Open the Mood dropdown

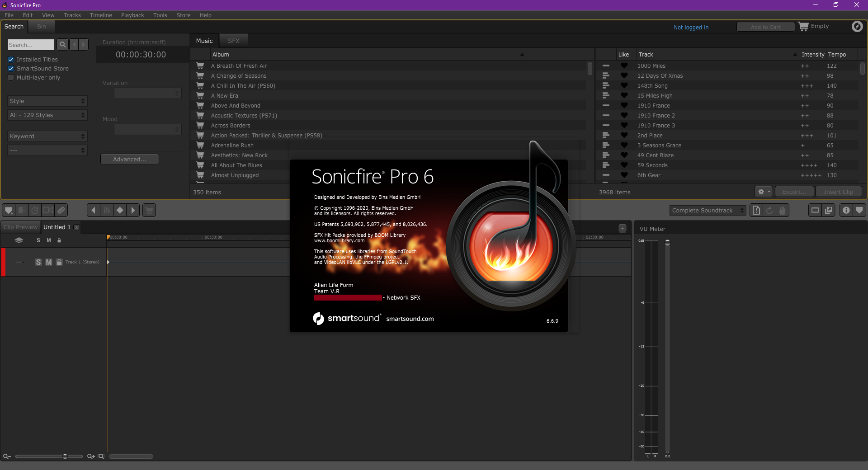[148, 130]
